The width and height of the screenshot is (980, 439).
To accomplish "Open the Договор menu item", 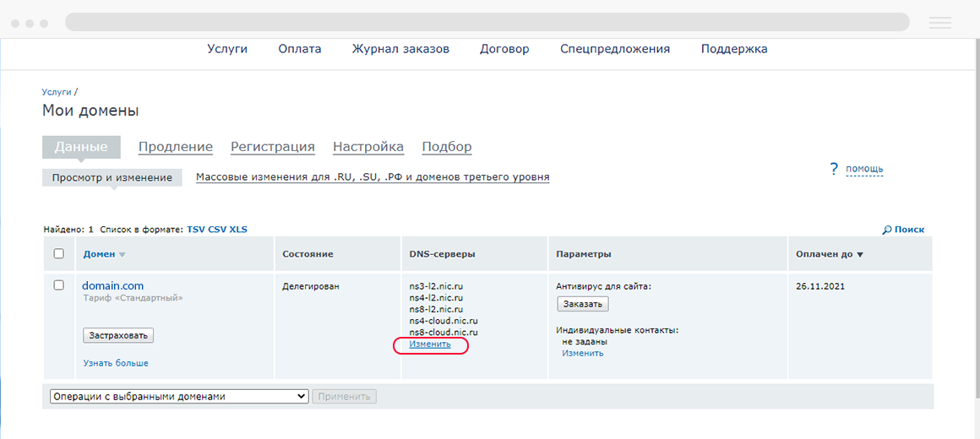I will pos(504,49).
